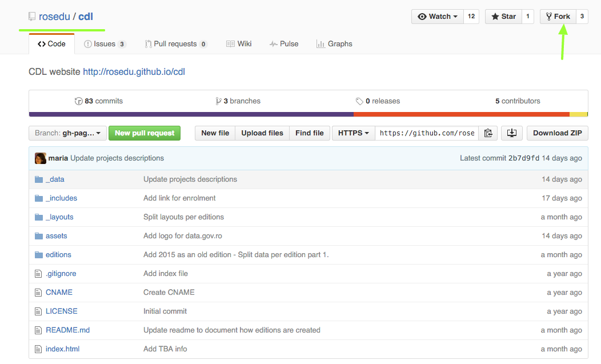Click the repository book icon beside rosedu
601x364 pixels.
pos(32,17)
